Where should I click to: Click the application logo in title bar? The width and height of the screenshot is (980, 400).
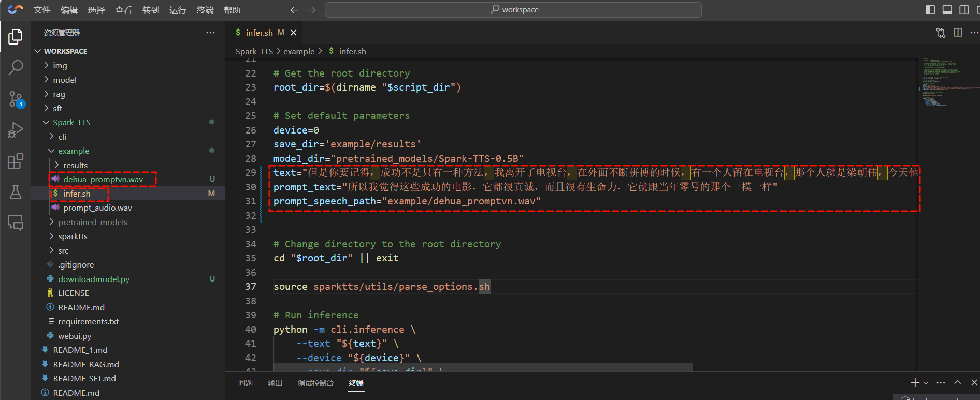tap(16, 9)
